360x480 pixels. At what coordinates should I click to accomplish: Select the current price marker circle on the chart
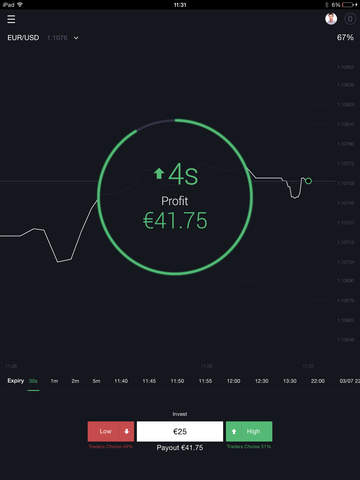coord(308,181)
